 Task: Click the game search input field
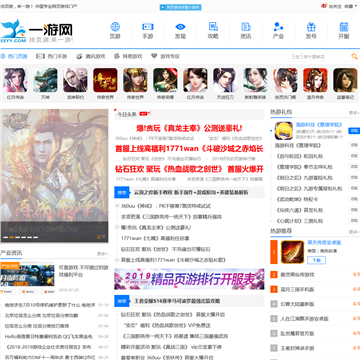[319, 56]
